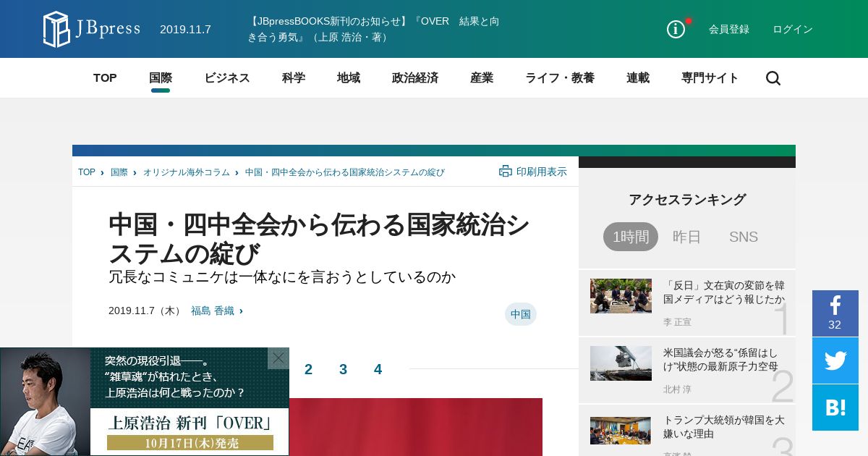This screenshot has width=868, height=456.
Task: Click the TOP breadcrumb link
Action: point(87,172)
